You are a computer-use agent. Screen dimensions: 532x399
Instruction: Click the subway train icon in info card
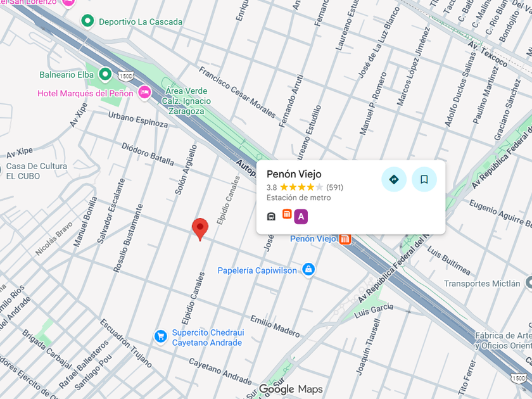(x=271, y=217)
